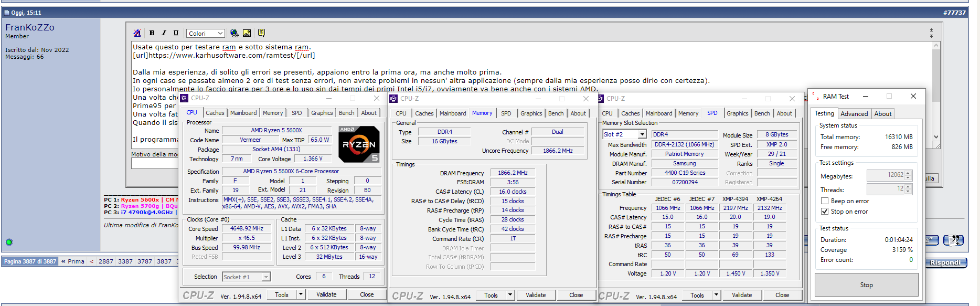The width and height of the screenshot is (980, 306).
Task: Click the post editor vertical scrollbar
Action: [936, 91]
